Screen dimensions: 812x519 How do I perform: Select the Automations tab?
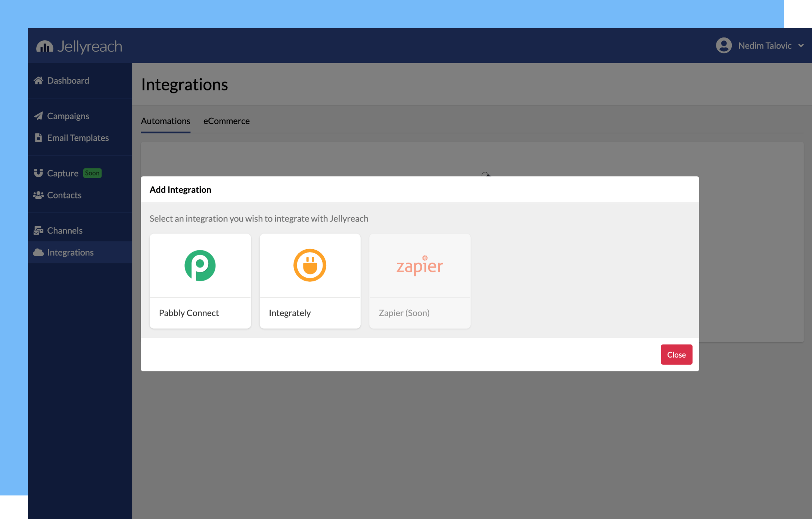tap(165, 121)
